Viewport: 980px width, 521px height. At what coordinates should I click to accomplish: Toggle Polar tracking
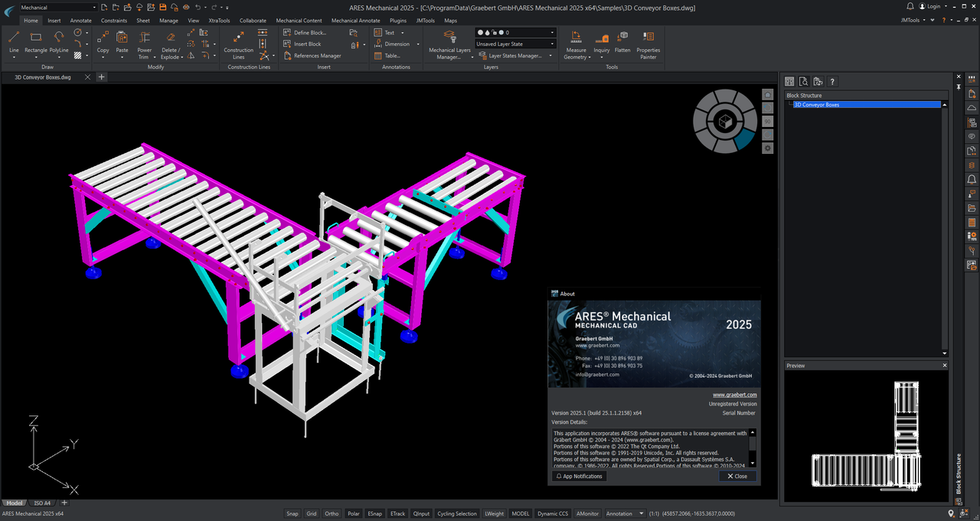pyautogui.click(x=353, y=513)
